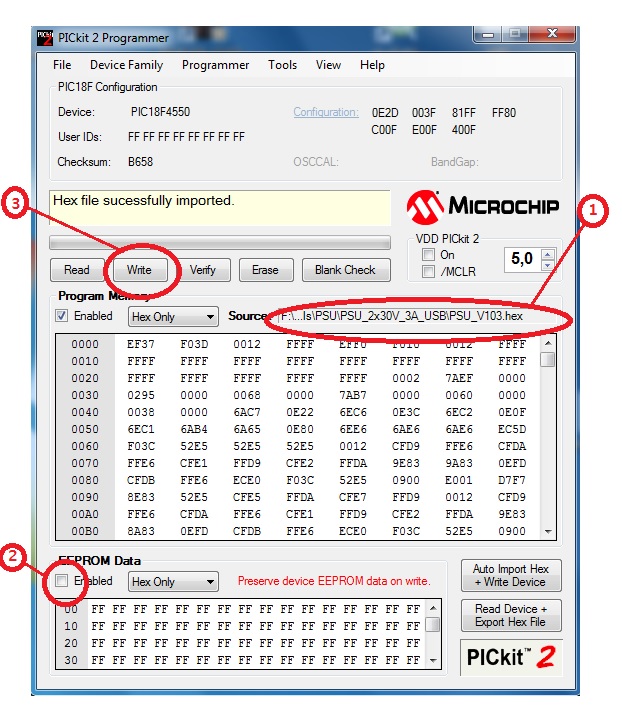The height and width of the screenshot is (720, 622).
Task: Click the Program Memory scrollbar thumb
Action: pos(547,360)
